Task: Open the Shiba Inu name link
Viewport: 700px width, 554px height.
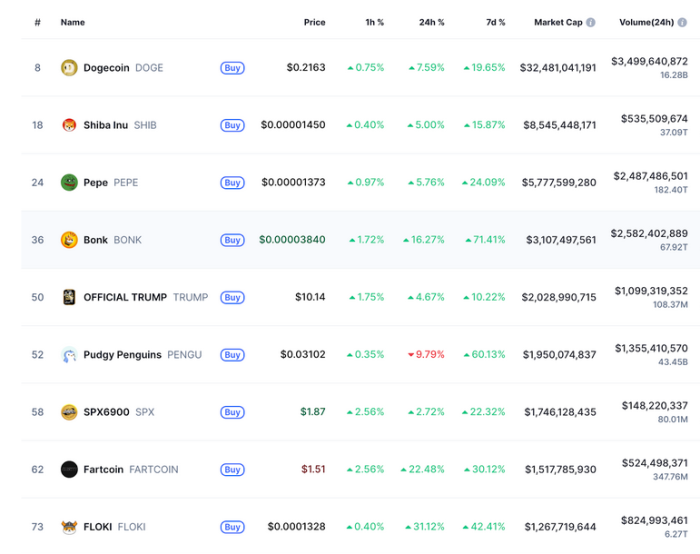Action: [x=105, y=125]
